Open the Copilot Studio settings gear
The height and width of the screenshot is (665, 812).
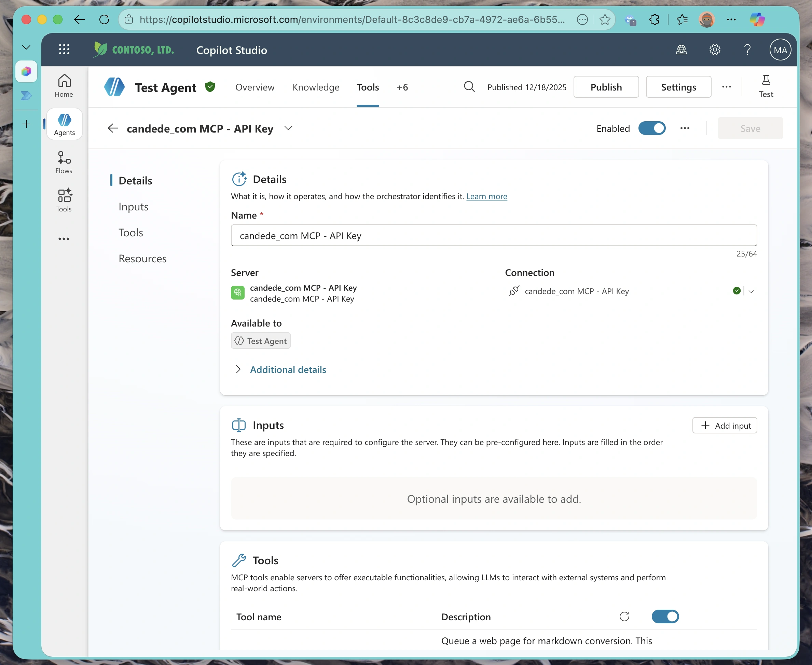coord(715,50)
